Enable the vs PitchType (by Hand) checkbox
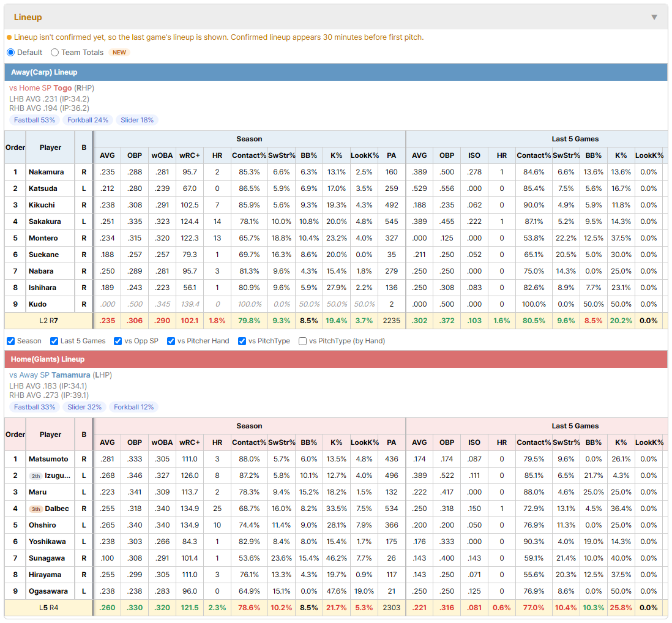This screenshot has width=672, height=623. point(302,341)
